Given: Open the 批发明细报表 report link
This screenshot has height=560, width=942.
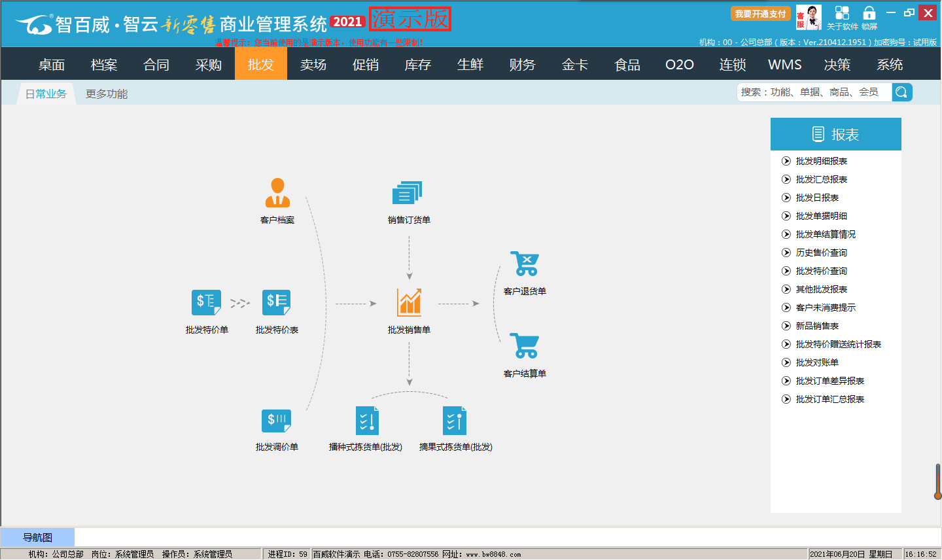Looking at the screenshot, I should click(x=821, y=161).
